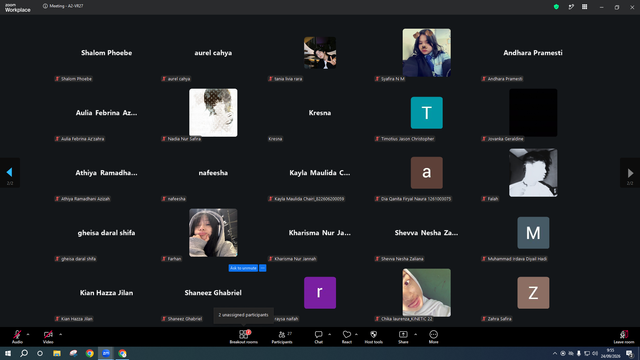Viewport: 640px width, 360px height.
Task: Open the system tray overflow caret
Action: pos(555,353)
